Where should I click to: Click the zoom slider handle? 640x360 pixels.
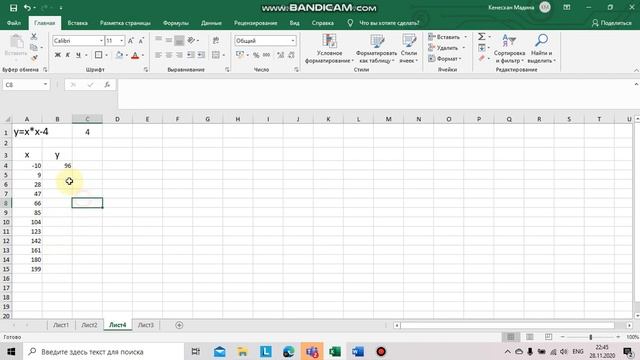pos(591,337)
